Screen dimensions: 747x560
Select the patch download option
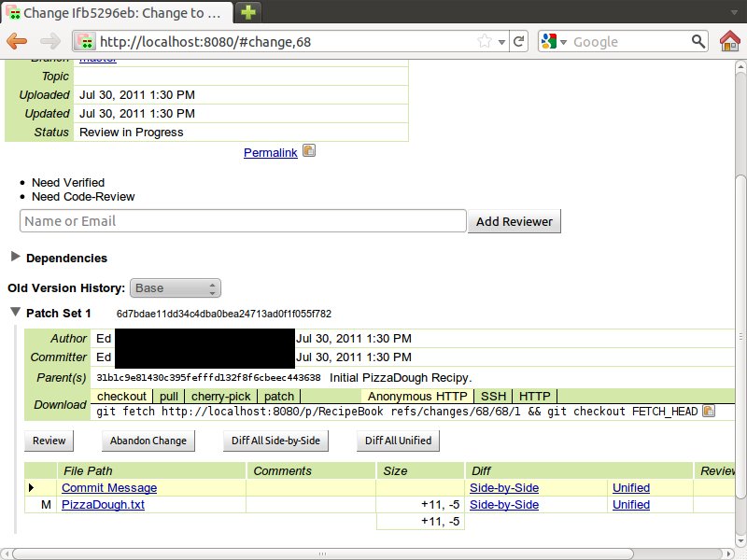(279, 397)
